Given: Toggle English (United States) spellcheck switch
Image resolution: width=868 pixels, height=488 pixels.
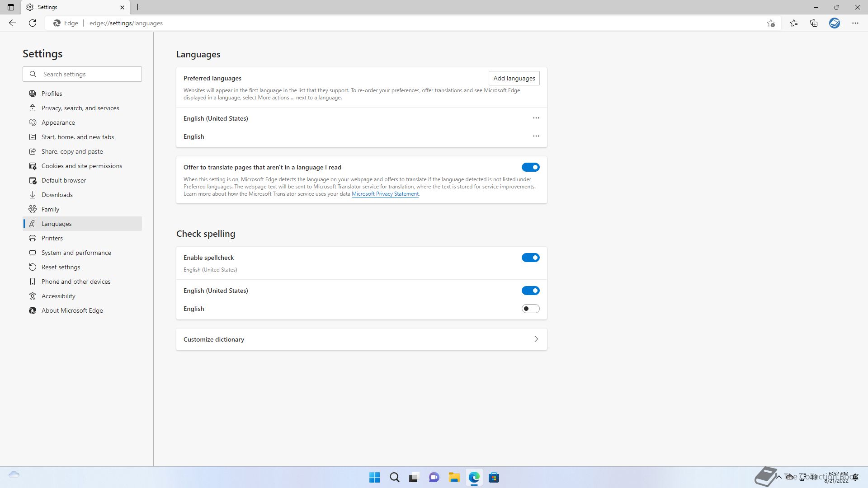Looking at the screenshot, I should click(x=530, y=291).
